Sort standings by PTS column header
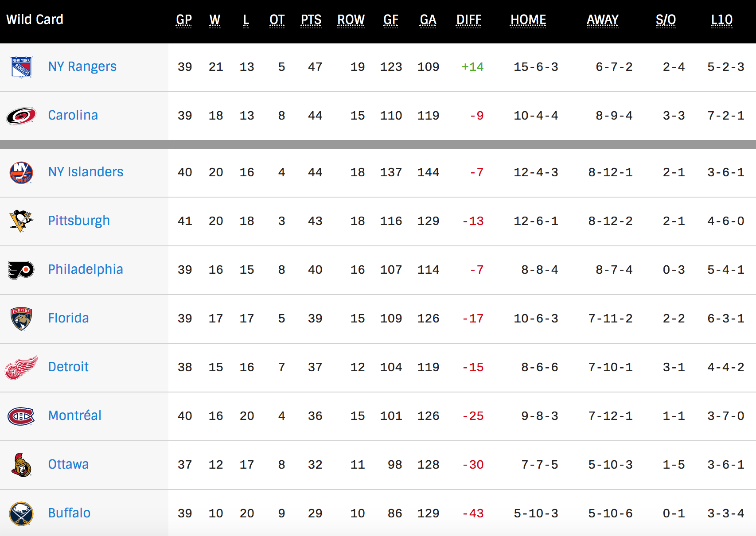This screenshot has height=536, width=756. (311, 20)
